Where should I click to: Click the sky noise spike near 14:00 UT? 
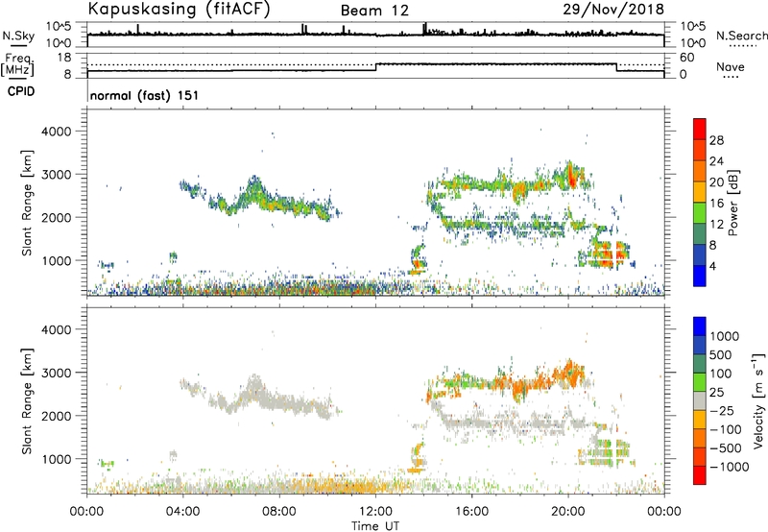click(424, 29)
